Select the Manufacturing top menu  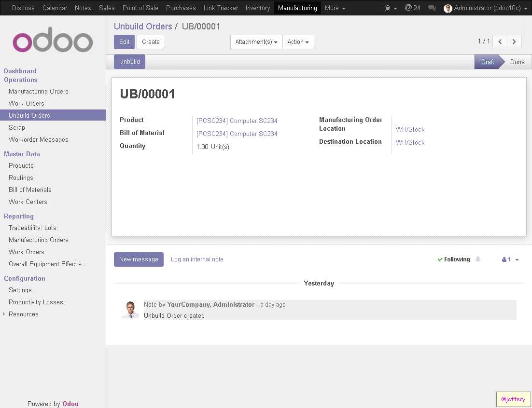click(x=297, y=8)
